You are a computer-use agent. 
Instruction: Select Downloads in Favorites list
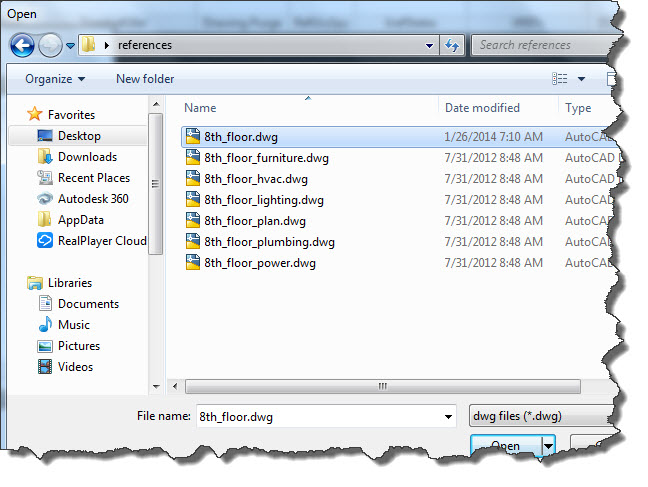pyautogui.click(x=86, y=157)
